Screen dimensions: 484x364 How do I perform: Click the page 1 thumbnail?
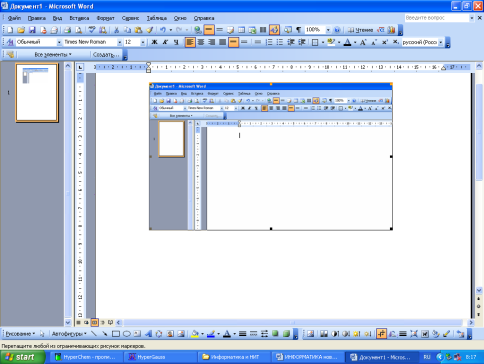click(37, 93)
